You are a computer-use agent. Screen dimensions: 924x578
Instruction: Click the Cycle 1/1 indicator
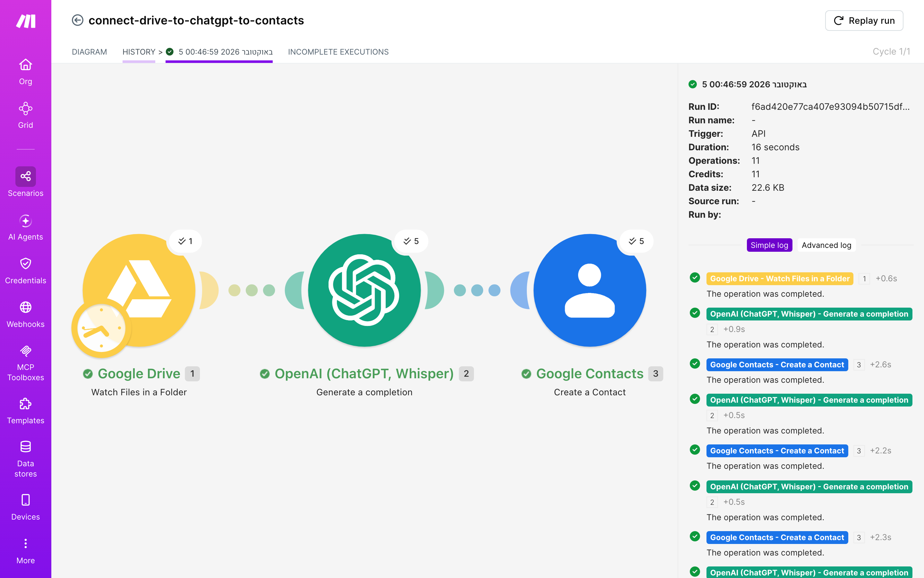[x=891, y=52]
